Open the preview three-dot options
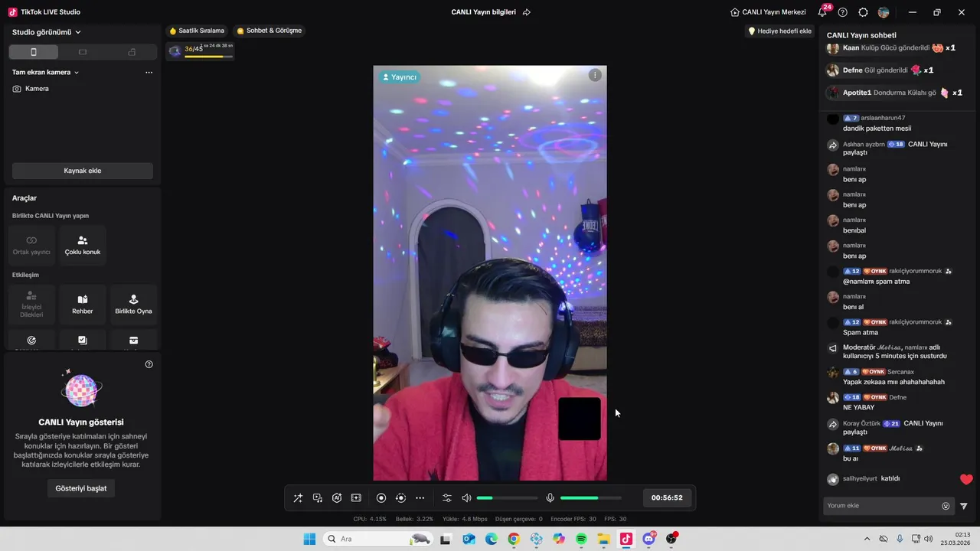This screenshot has height=551, width=980. (x=595, y=75)
